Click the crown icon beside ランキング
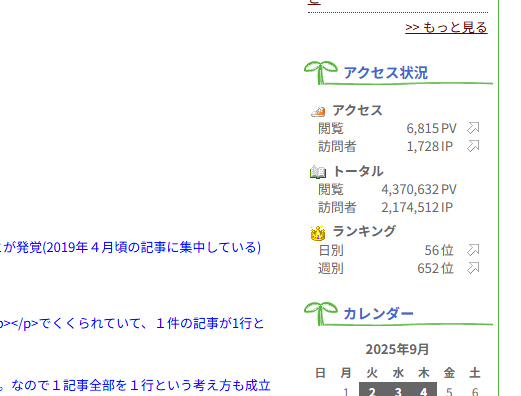Image resolution: width=521 pixels, height=396 pixels. point(318,233)
